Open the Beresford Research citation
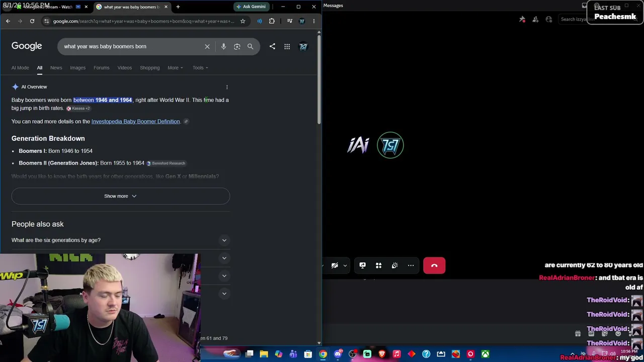 [166, 163]
